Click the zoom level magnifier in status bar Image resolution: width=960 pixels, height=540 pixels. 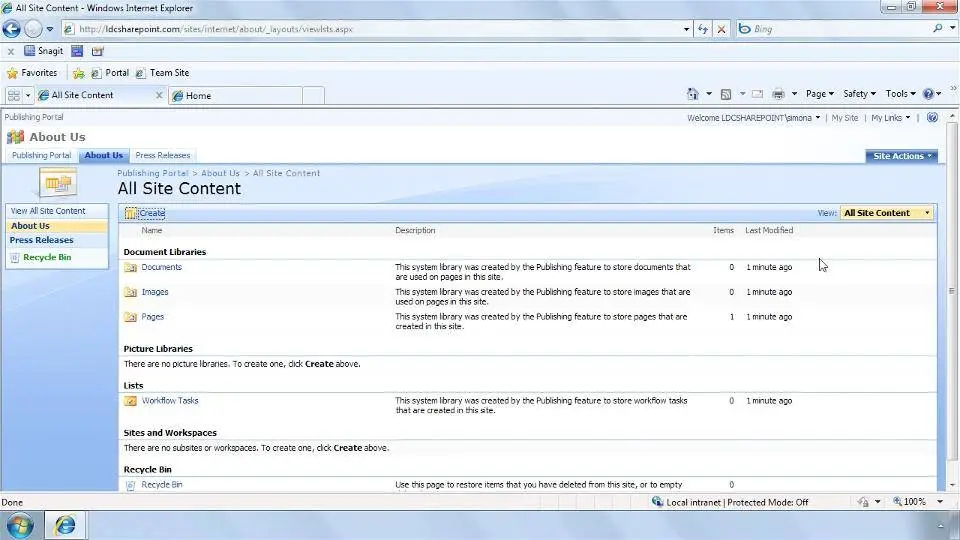pyautogui.click(x=898, y=501)
